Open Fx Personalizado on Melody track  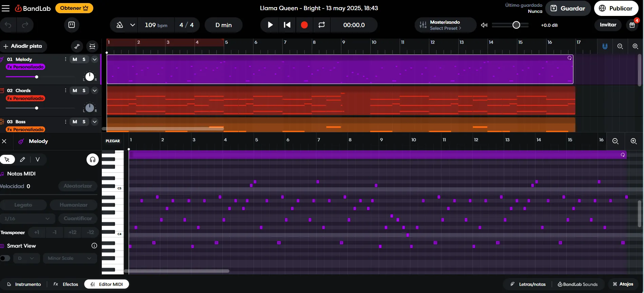[25, 67]
